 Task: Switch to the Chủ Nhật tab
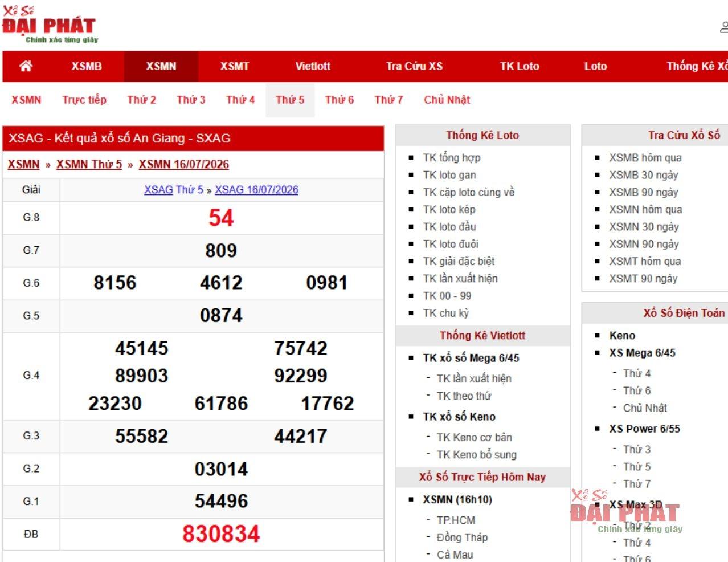click(447, 100)
